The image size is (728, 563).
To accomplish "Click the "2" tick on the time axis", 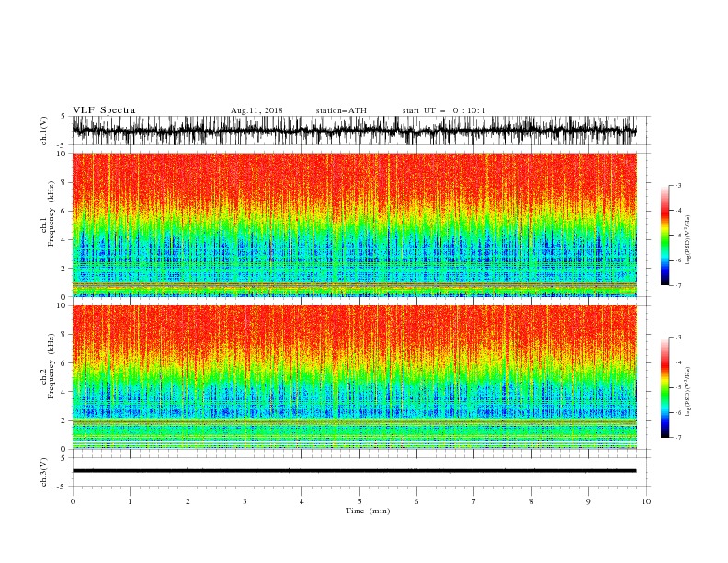I will pyautogui.click(x=188, y=501).
